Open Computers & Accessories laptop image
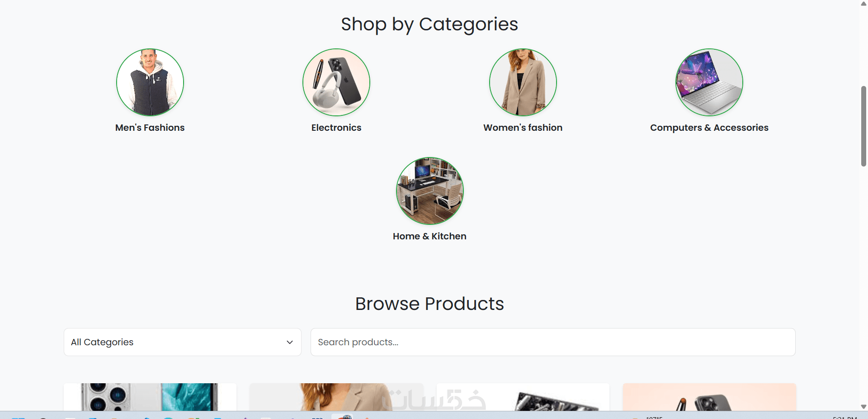The width and height of the screenshot is (868, 419). click(709, 82)
